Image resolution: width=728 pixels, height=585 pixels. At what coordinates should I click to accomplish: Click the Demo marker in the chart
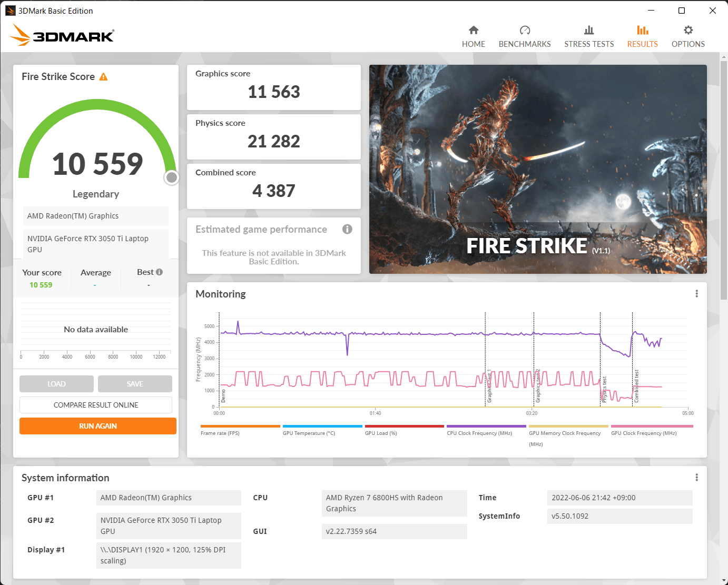[223, 396]
